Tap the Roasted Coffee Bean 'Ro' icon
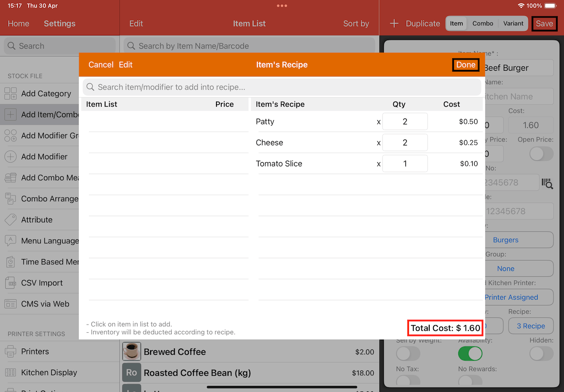Screen dimensions: 564x392 tap(131, 372)
